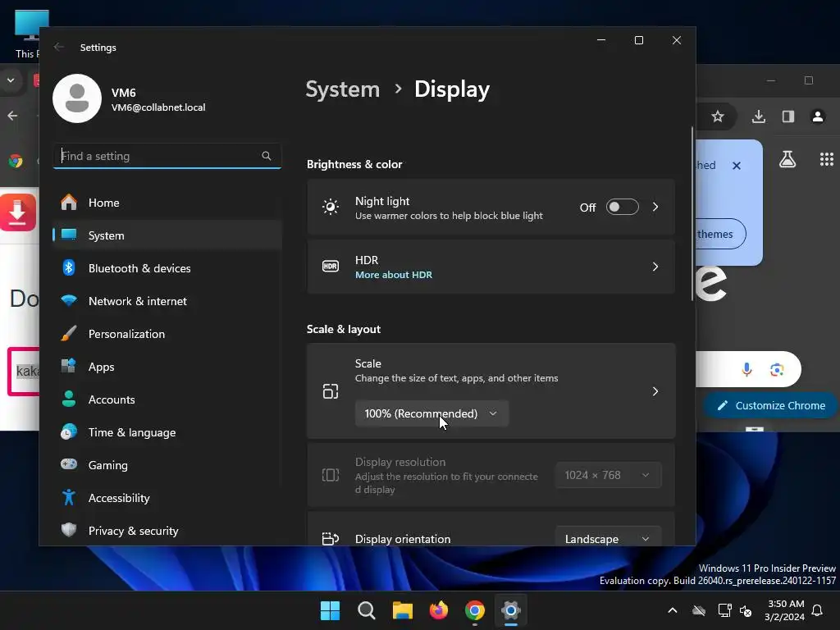
Task: Click the Chrome bookmark star icon
Action: pyautogui.click(x=718, y=116)
